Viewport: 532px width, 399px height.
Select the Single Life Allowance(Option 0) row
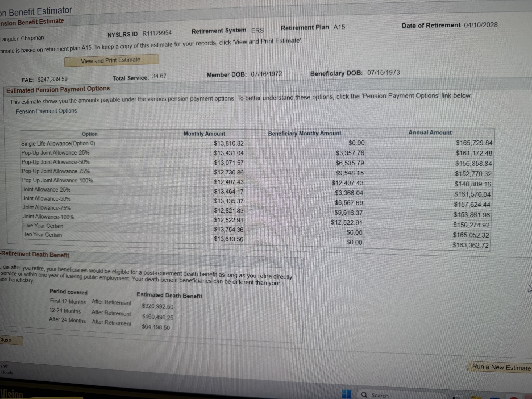[x=58, y=144]
